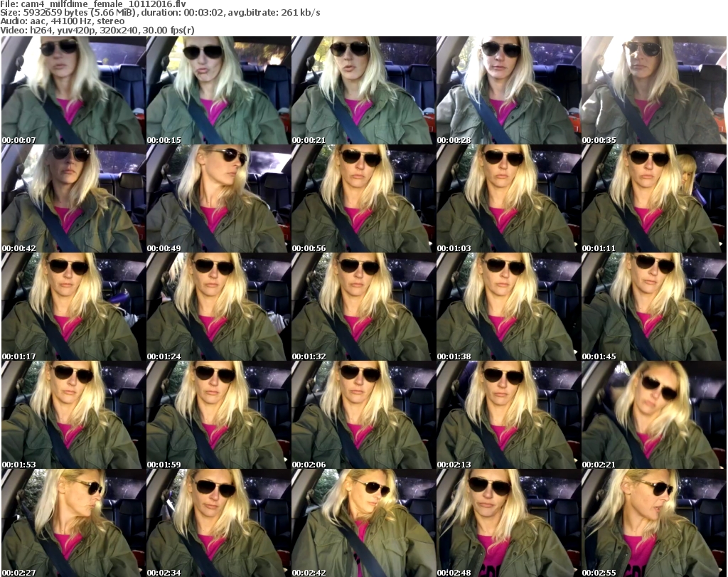Select the frame stamped 00:00:56
728x577 pixels.
[363, 198]
